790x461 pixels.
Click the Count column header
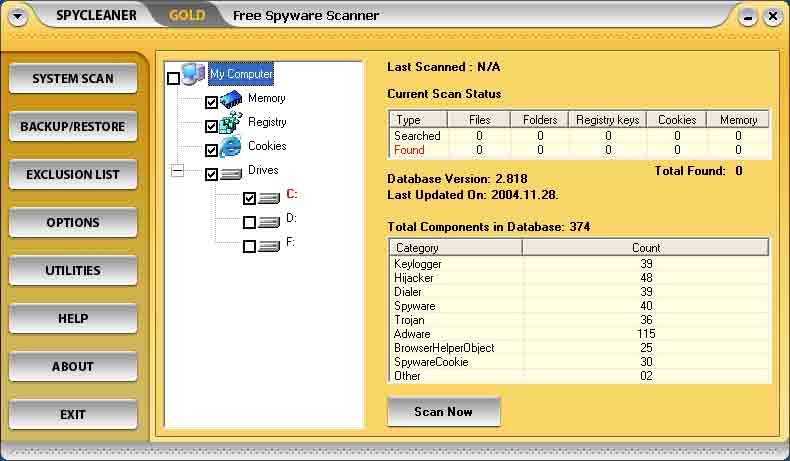[x=646, y=247]
